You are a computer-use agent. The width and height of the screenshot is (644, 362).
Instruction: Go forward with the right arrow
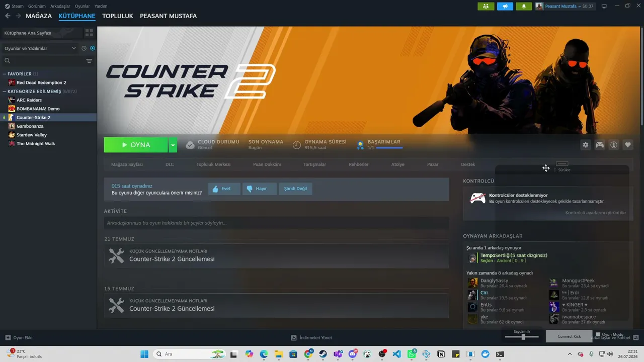click(18, 16)
